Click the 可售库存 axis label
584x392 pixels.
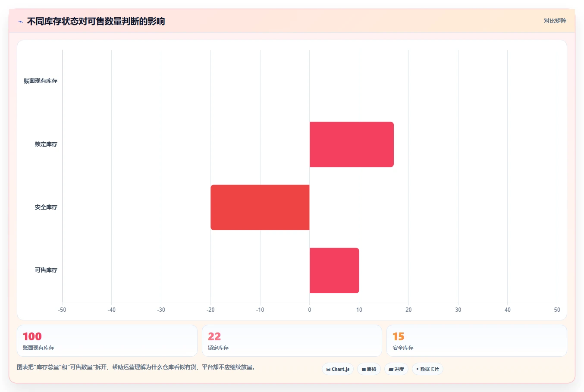[46, 270]
